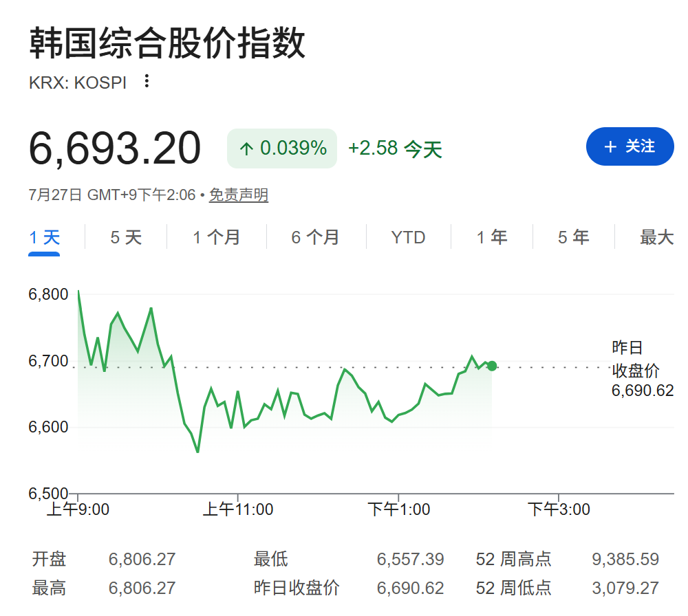
Task: Click the 52 周低点 label
Action: [513, 588]
